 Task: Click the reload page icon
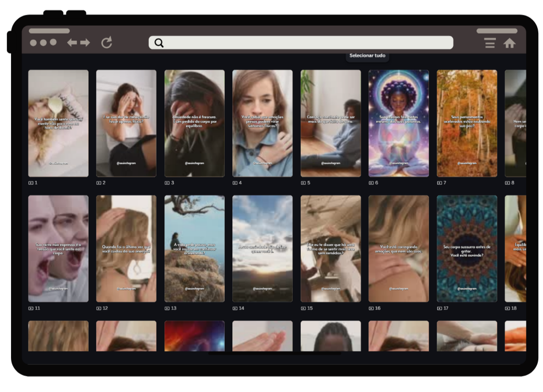pyautogui.click(x=107, y=42)
